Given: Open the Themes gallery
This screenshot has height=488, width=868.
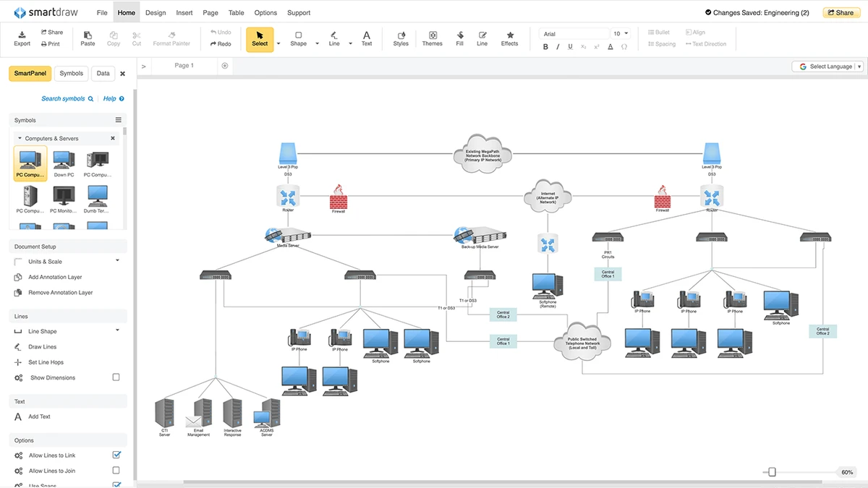Looking at the screenshot, I should [x=432, y=38].
